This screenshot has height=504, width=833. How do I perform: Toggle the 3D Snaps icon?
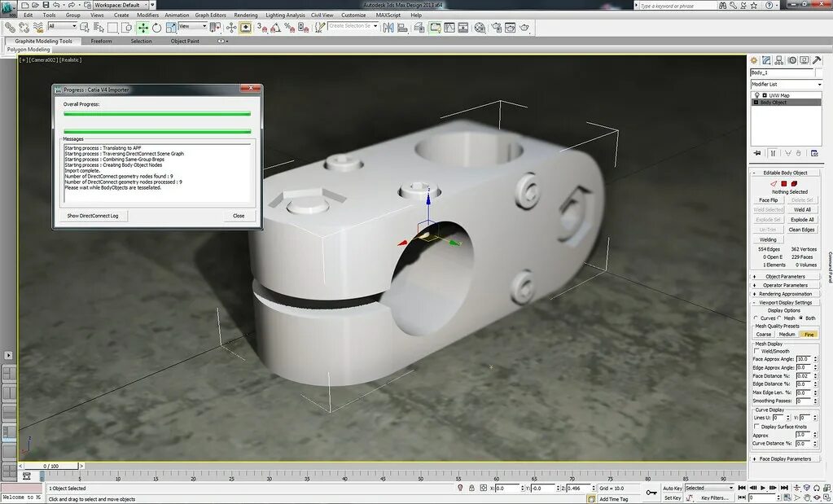pyautogui.click(x=262, y=28)
